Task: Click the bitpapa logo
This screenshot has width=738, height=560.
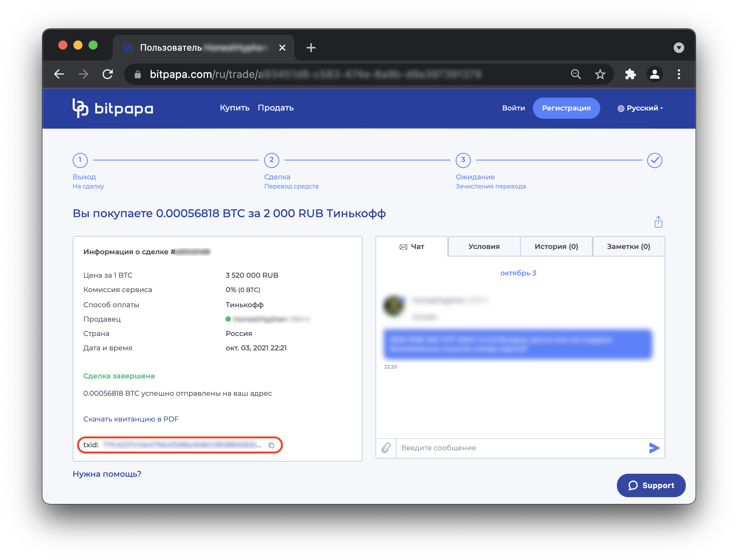Action: tap(113, 108)
